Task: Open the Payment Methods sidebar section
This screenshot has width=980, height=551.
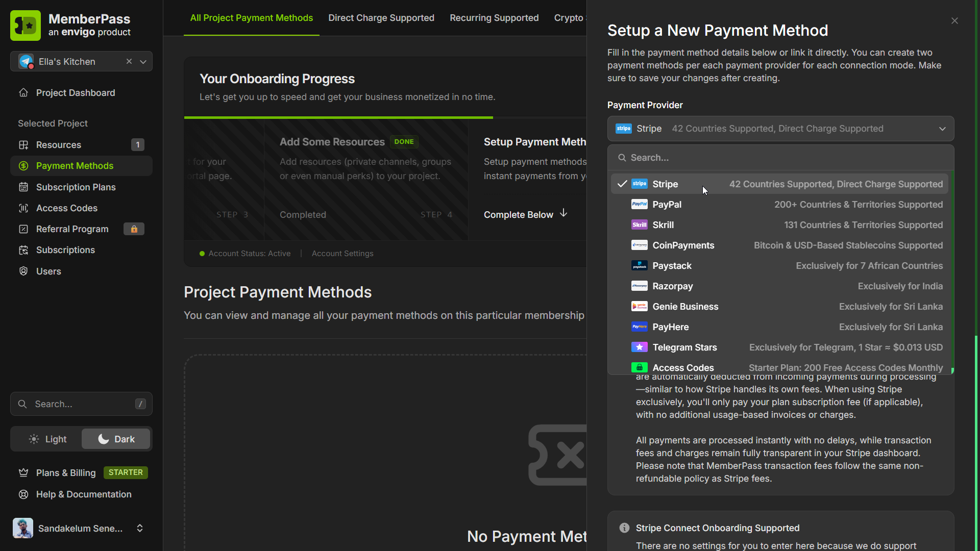Action: [x=75, y=165]
